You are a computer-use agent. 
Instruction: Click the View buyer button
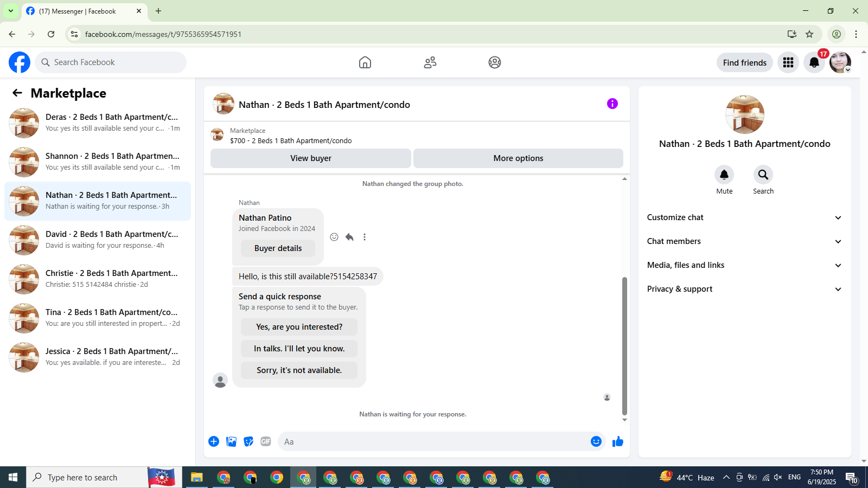[x=311, y=158]
